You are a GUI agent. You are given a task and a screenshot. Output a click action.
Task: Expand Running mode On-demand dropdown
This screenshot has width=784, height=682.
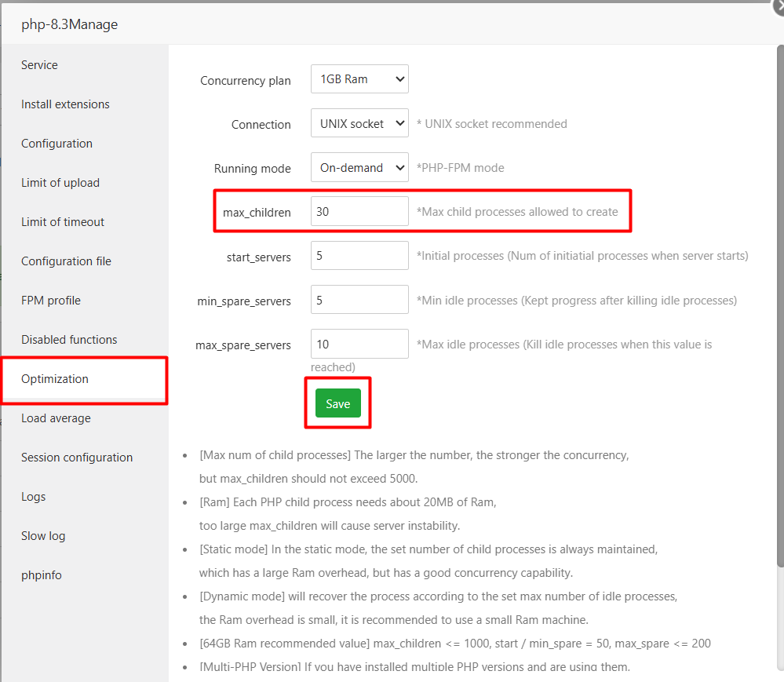[x=359, y=167]
